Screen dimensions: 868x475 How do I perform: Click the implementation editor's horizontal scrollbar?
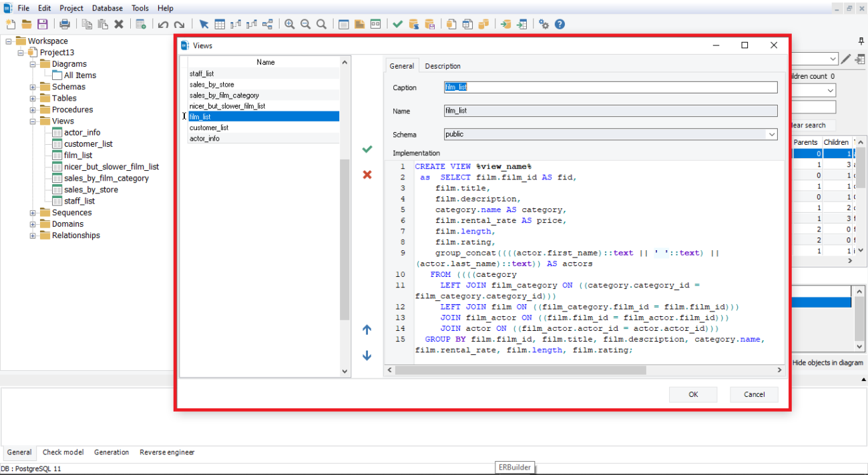pyautogui.click(x=521, y=370)
